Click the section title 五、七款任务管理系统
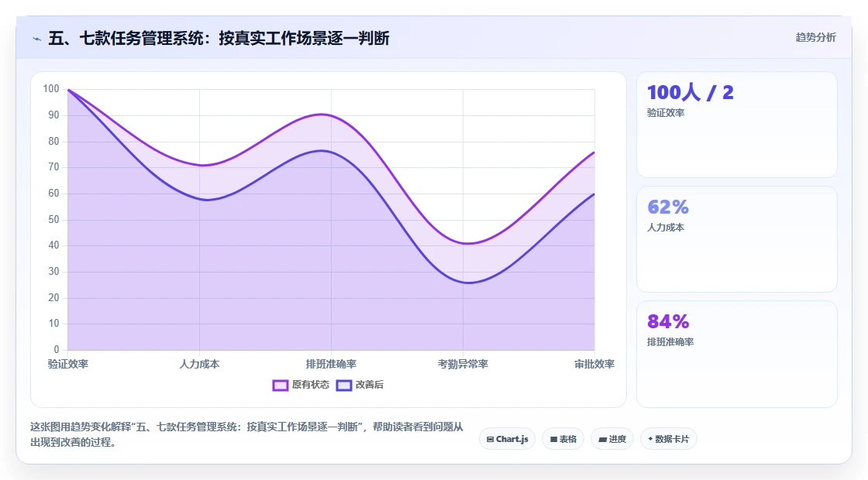The height and width of the screenshot is (480, 868). [x=219, y=38]
